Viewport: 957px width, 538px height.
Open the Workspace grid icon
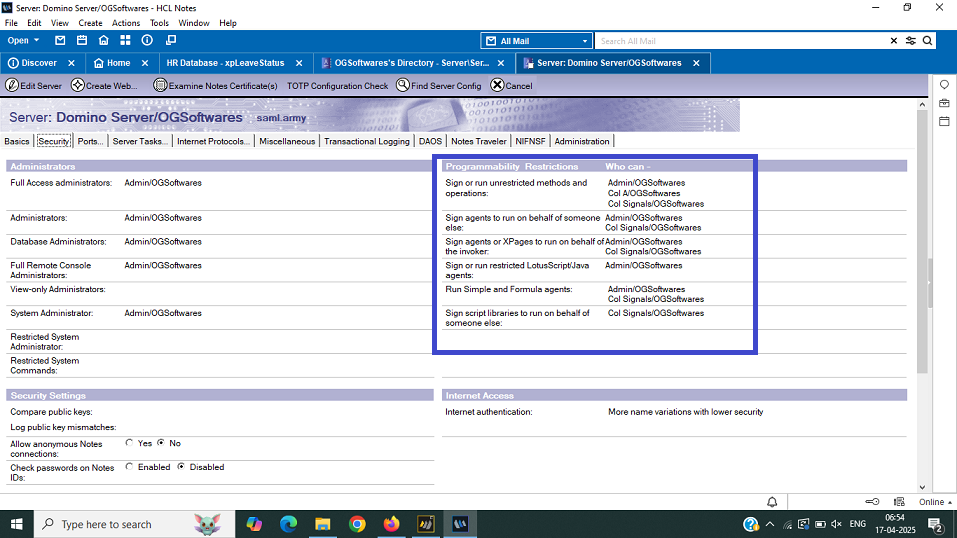point(125,40)
